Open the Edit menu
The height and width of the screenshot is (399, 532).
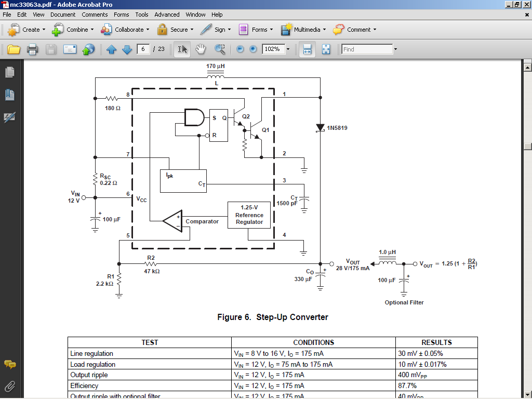pos(22,15)
